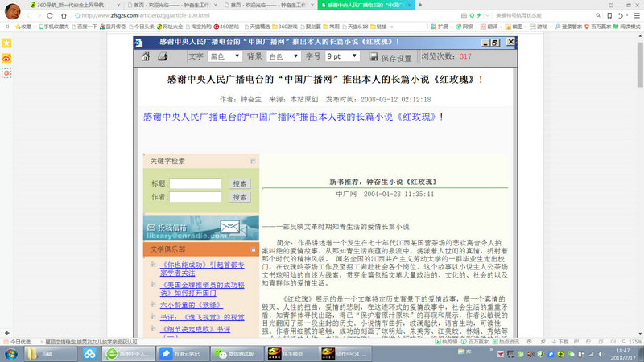Open the 常用 bookmarks folder
644x362 pixels.
tap(331, 27)
